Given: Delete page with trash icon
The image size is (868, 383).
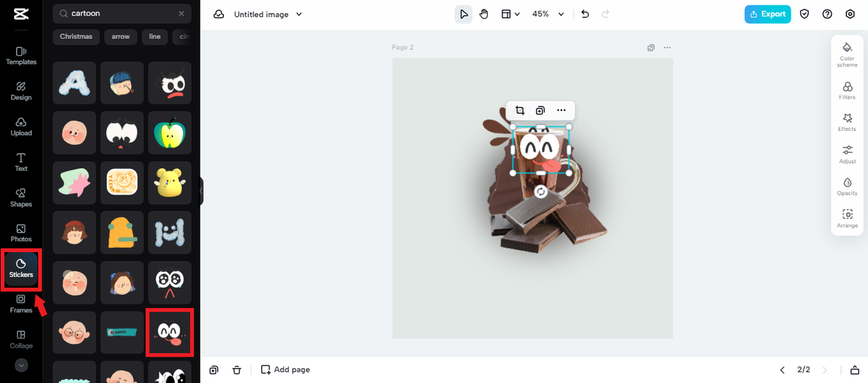Looking at the screenshot, I should tap(237, 369).
